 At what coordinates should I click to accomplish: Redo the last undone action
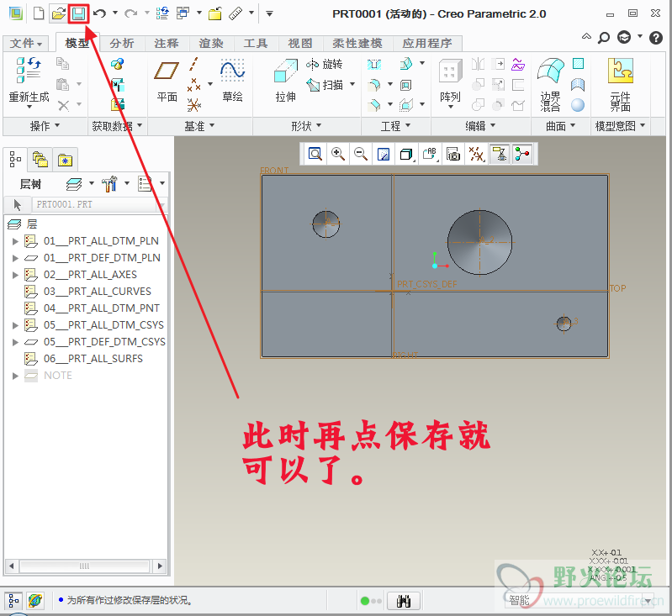click(130, 13)
